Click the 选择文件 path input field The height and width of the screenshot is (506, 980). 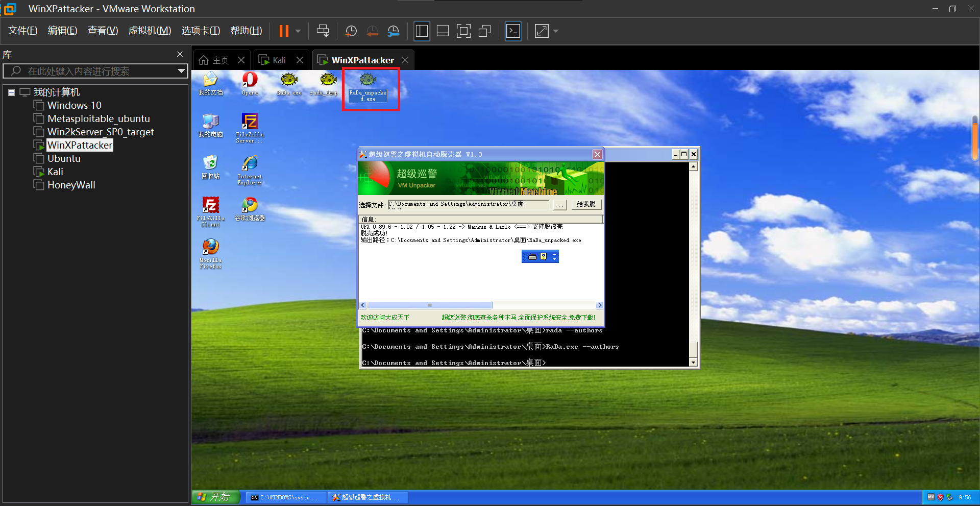pos(469,204)
